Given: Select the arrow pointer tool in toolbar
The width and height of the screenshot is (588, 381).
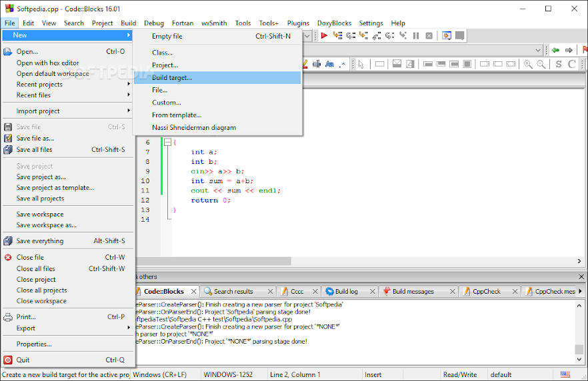Looking at the screenshot, I should click(x=361, y=64).
